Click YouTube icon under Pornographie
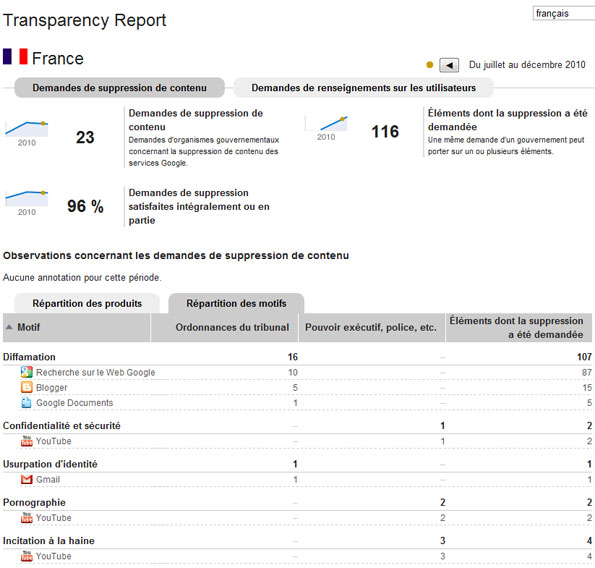This screenshot has height=568, width=595. [27, 518]
